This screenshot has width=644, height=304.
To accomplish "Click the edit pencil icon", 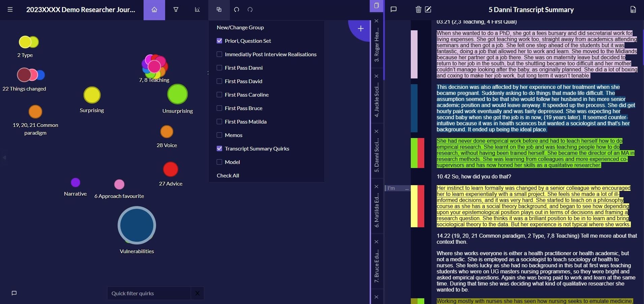I will coord(428,10).
